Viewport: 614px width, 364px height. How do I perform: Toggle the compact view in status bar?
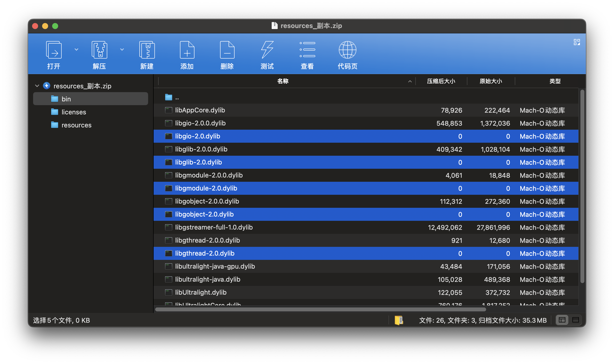pyautogui.click(x=576, y=320)
